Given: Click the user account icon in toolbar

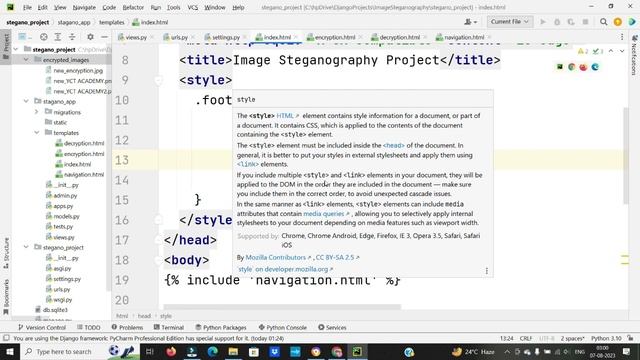Looking at the screenshot, I should coord(470,22).
